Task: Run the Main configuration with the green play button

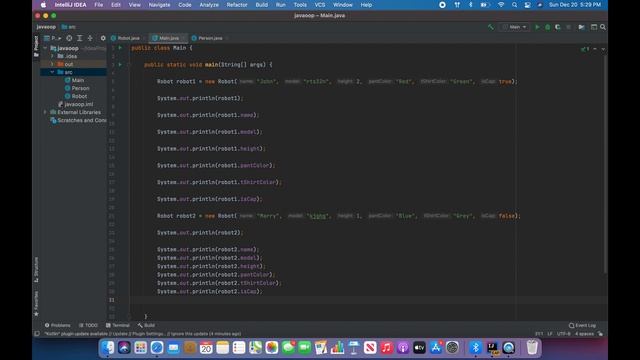Action: (x=537, y=27)
